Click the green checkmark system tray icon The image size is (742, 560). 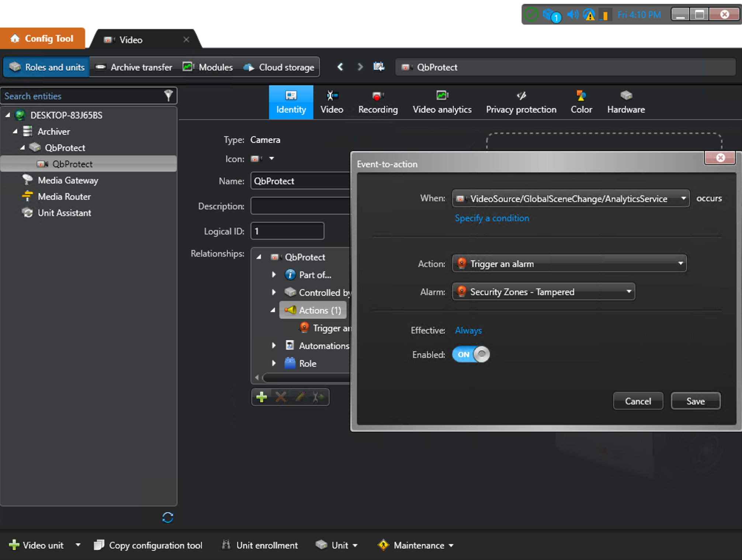tap(531, 15)
